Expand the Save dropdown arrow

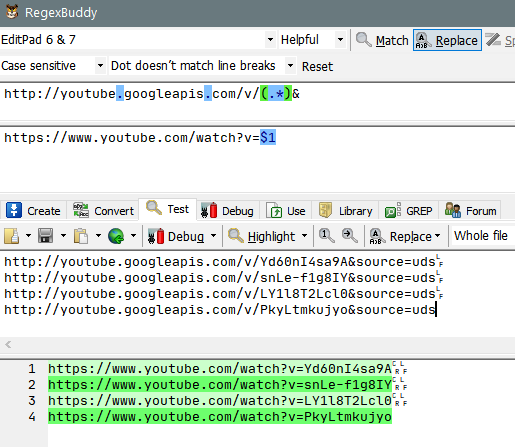click(63, 236)
